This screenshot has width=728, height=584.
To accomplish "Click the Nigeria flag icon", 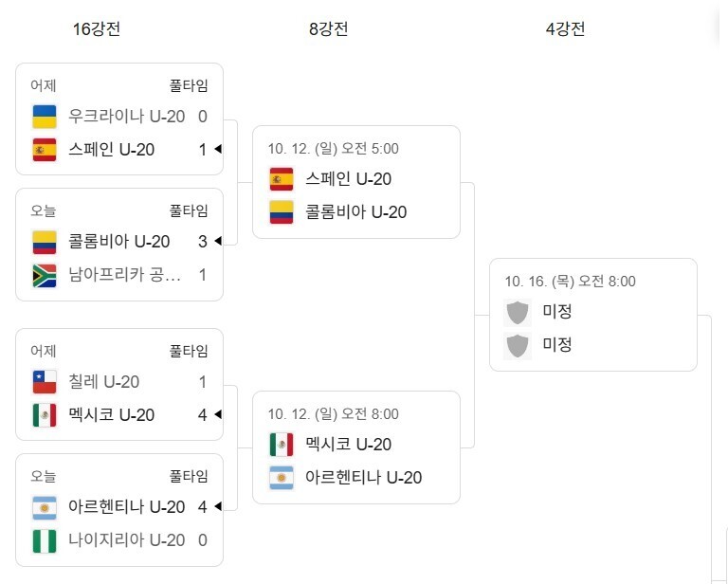I will [x=44, y=540].
